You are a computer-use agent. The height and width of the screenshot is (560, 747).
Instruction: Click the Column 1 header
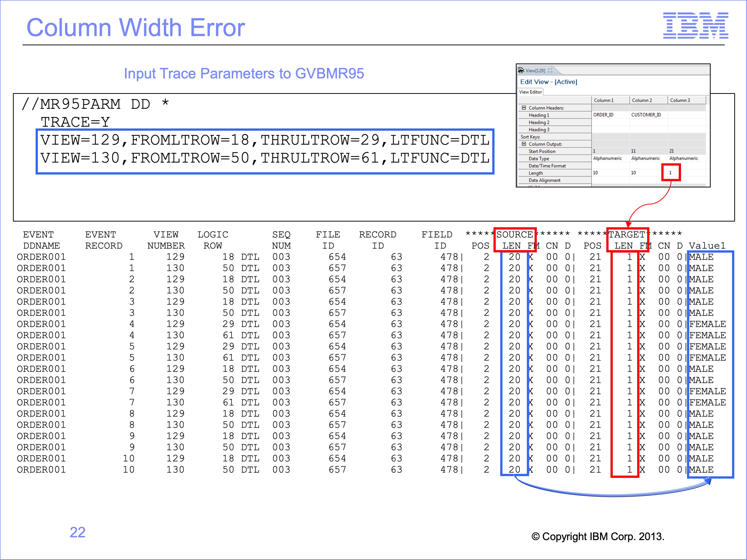604,100
